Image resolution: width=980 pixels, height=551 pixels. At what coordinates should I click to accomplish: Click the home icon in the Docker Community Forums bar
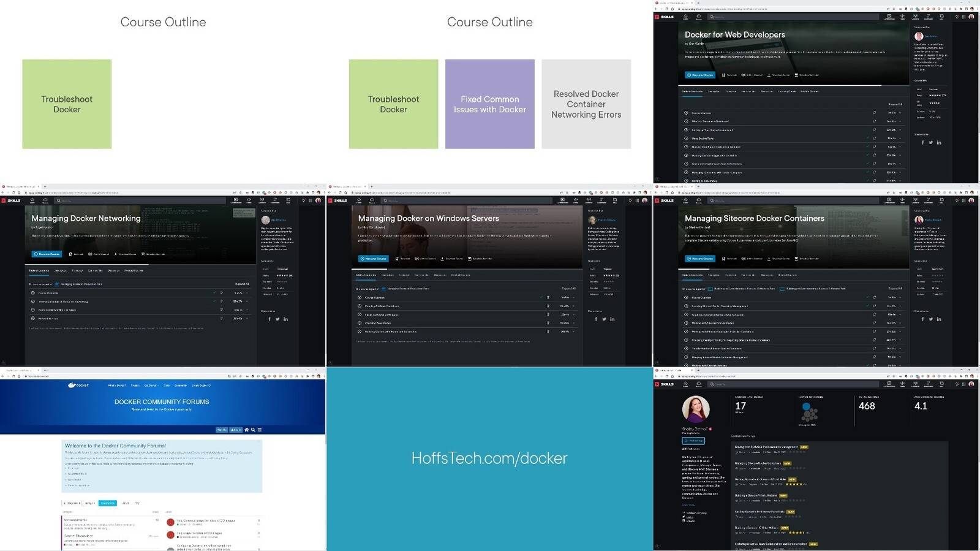click(x=246, y=430)
